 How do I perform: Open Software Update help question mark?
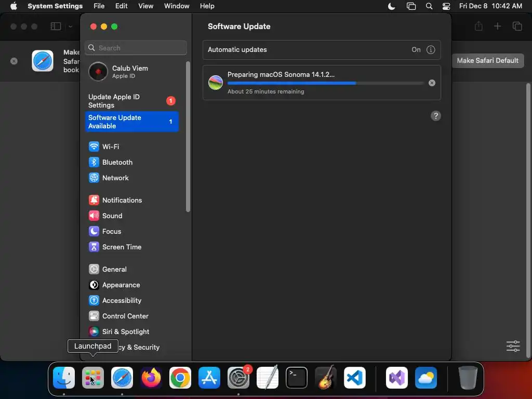436,116
